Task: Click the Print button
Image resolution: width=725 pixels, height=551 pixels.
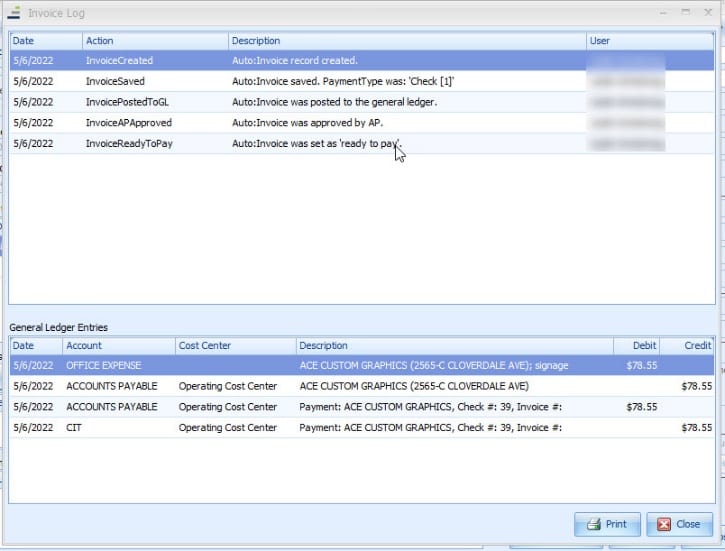Action: 607,524
